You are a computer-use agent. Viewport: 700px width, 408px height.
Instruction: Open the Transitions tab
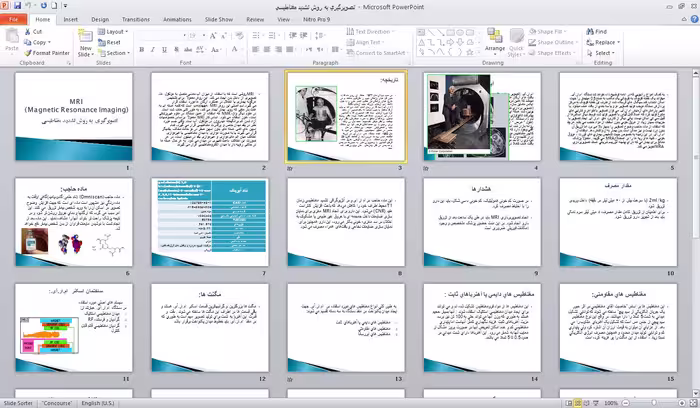coord(136,20)
